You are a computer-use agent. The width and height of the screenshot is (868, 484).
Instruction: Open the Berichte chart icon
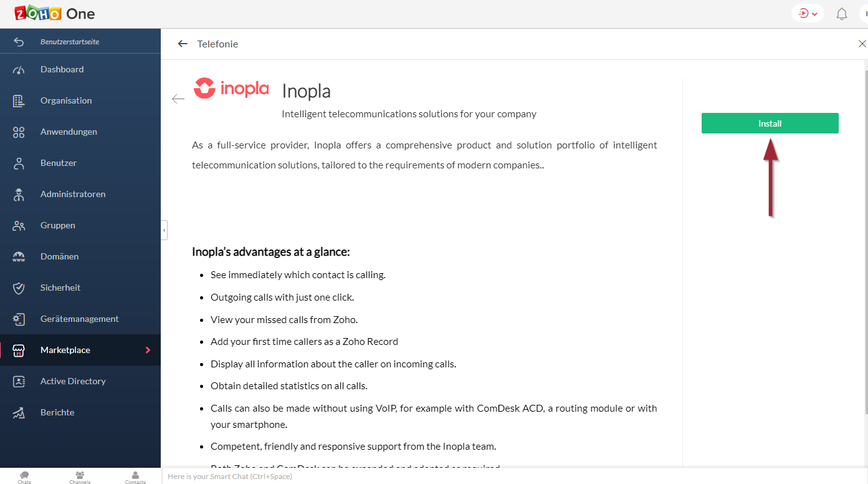[19, 413]
